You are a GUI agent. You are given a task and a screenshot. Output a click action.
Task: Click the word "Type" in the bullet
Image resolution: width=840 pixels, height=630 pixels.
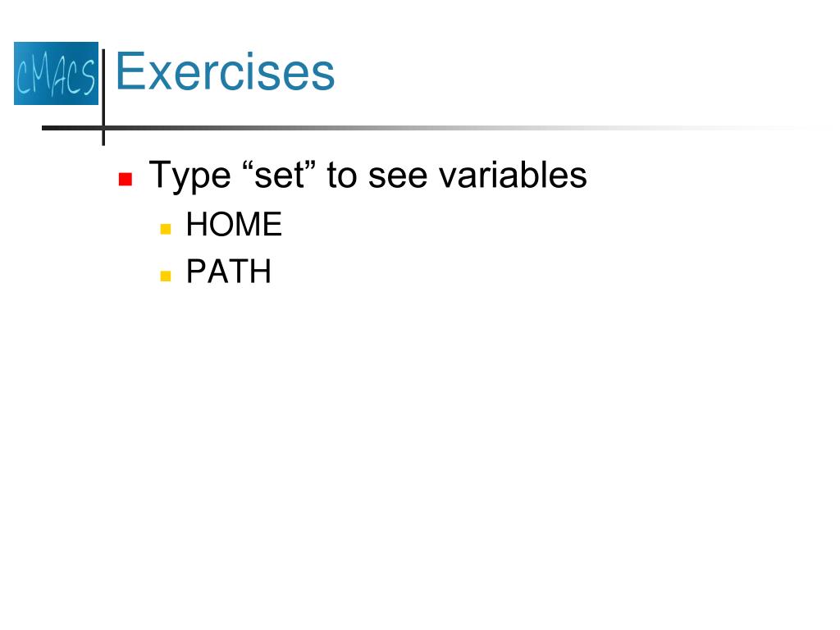pos(189,176)
